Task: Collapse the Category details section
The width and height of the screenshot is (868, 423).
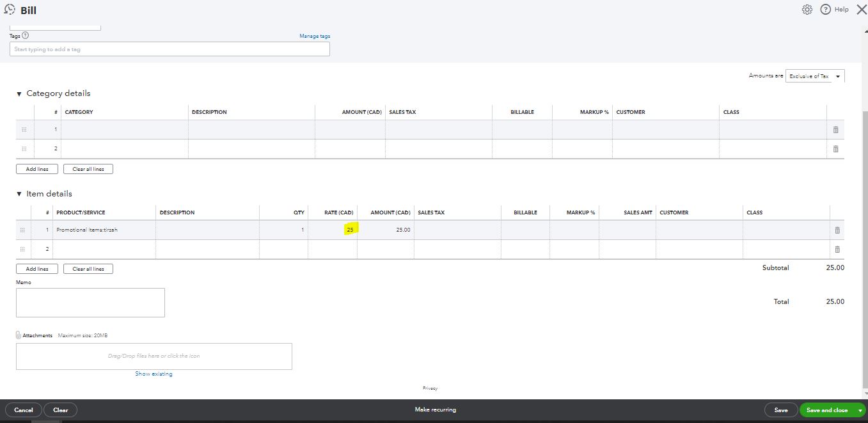Action: tap(19, 94)
